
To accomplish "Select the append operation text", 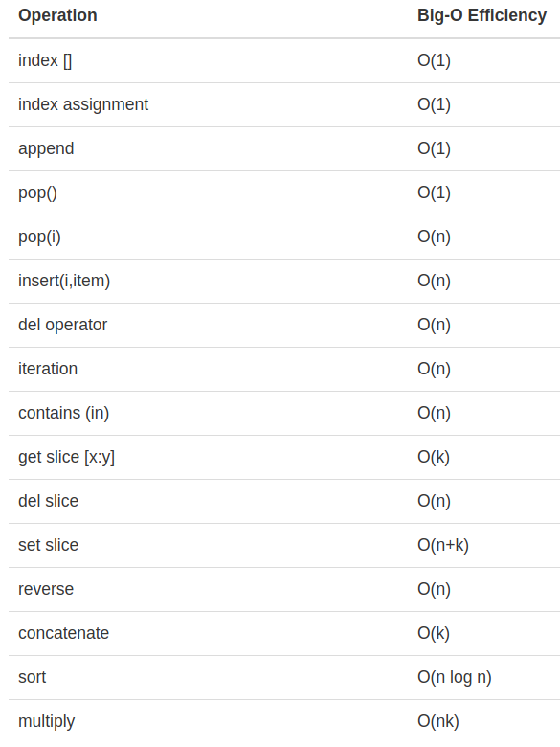I will pos(46,148).
